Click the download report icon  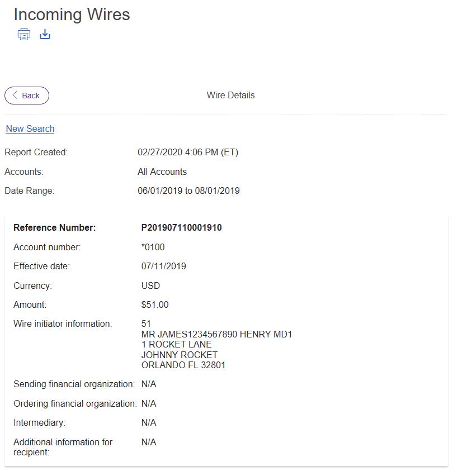click(x=45, y=35)
